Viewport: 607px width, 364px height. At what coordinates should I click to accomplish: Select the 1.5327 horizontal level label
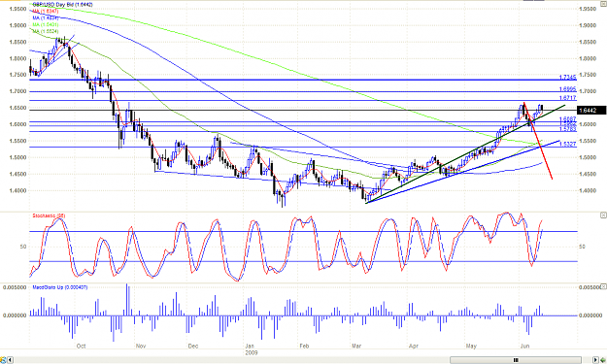(567, 145)
